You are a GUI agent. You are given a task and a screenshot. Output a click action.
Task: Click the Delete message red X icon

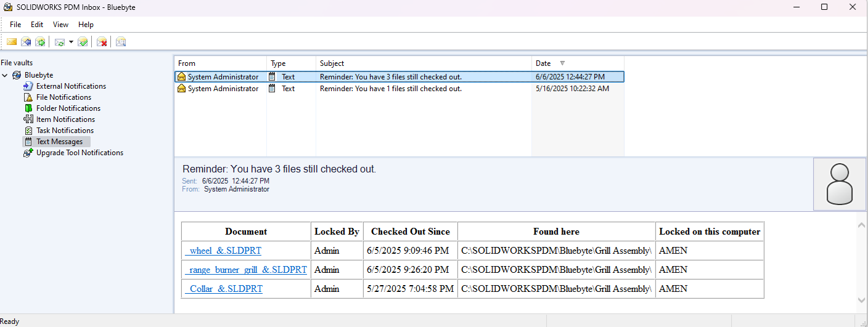[102, 42]
